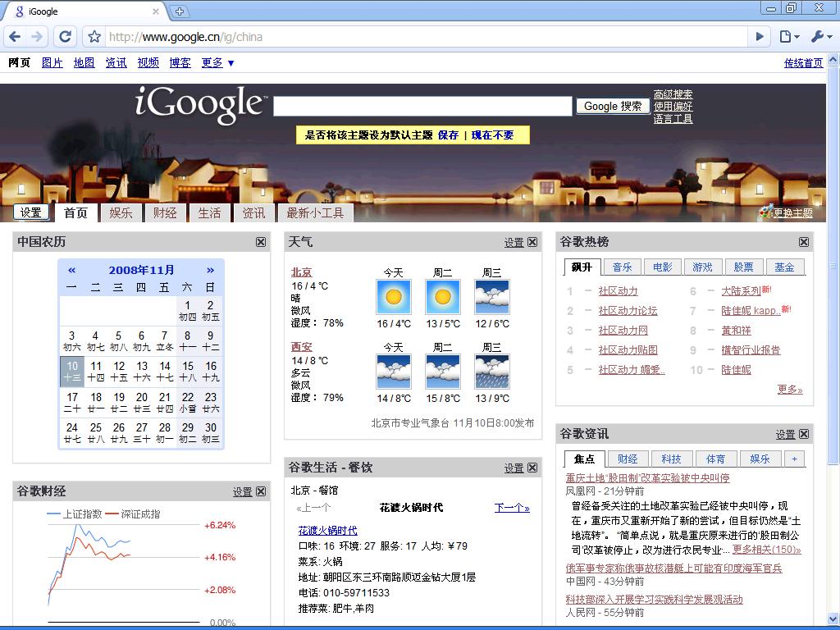
Task: Open 谷歌资讯 gadget 设置 link
Action: coord(785,435)
